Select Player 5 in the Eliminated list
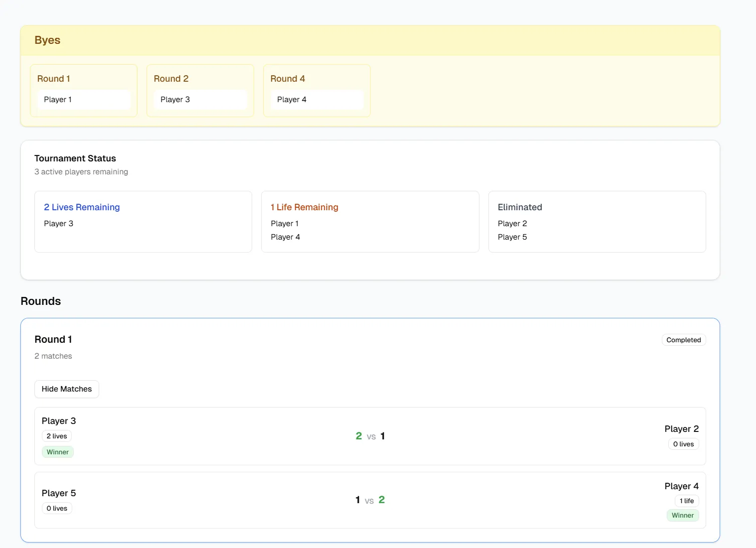Viewport: 756px width, 548px height. [x=512, y=237]
